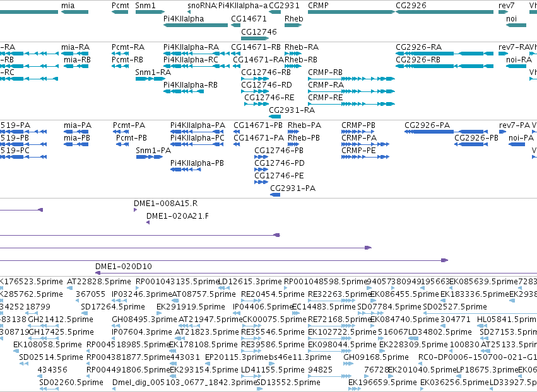Click the Snm1-RA transcript
Viewport: 537px width, 392px height.
(x=150, y=79)
